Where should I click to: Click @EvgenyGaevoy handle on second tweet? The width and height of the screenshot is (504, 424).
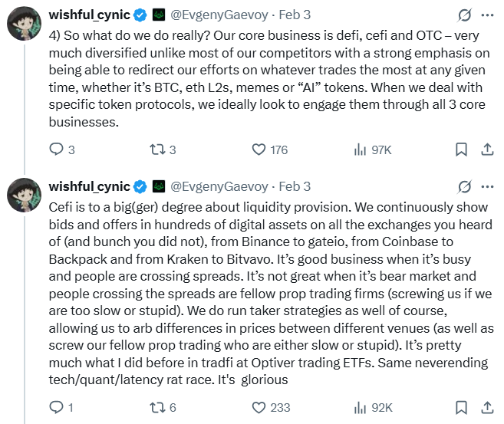[219, 186]
